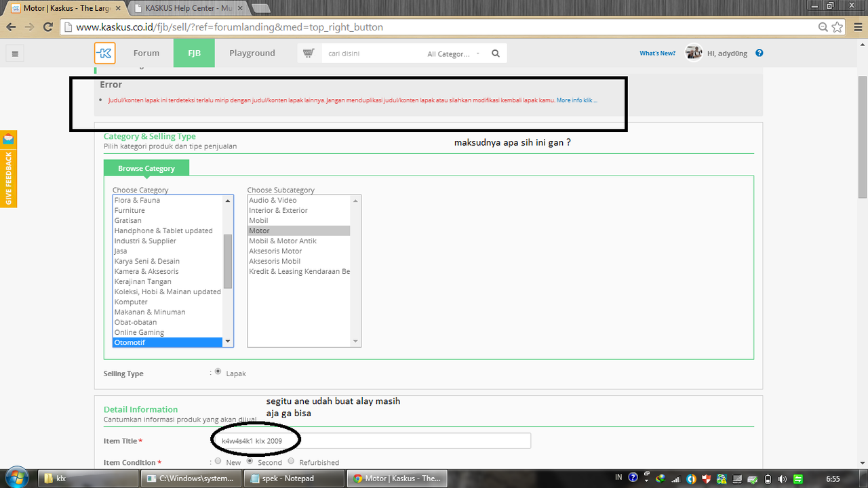Click the search magnifier icon
Viewport: 868px width, 488px height.
coord(496,54)
